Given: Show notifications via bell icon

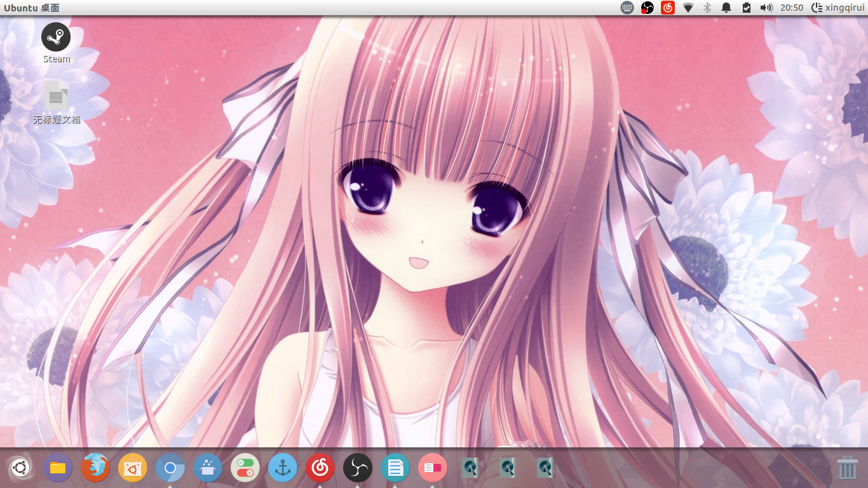Looking at the screenshot, I should click(x=726, y=8).
